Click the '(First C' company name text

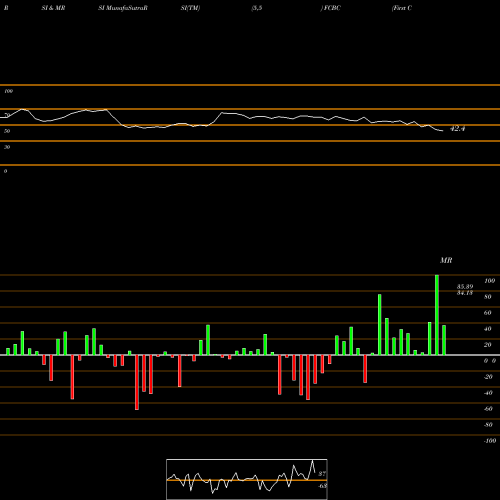pyautogui.click(x=402, y=8)
